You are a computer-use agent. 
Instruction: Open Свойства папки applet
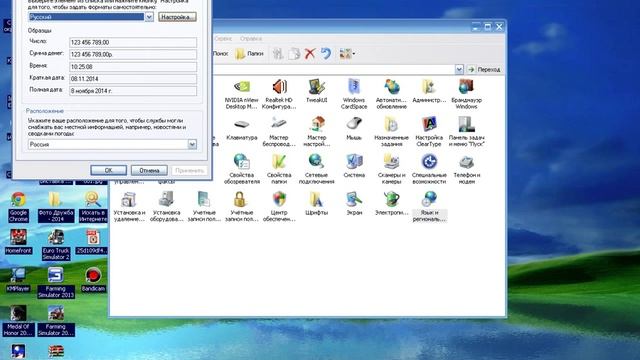279,169
